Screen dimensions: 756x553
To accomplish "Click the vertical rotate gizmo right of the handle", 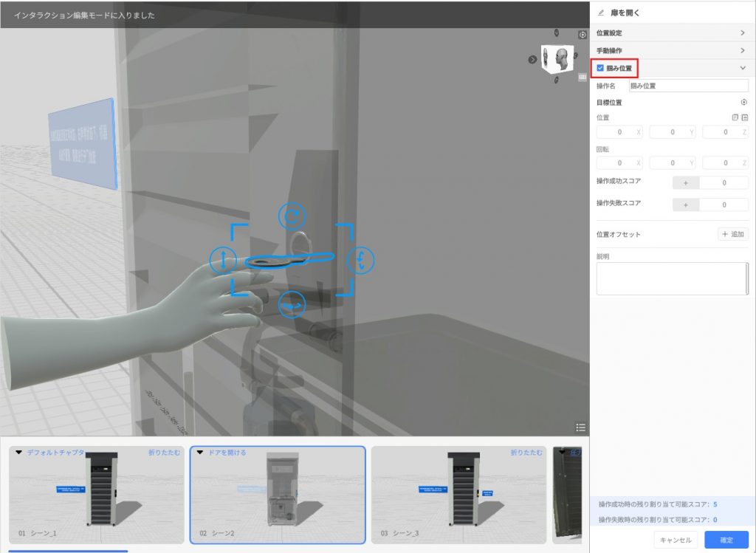I will pos(361,259).
